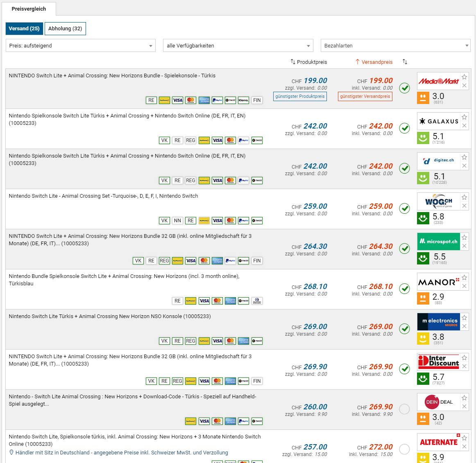
Task: Open the 'Preis: aufsteigend' sort dropdown
Action: point(81,45)
